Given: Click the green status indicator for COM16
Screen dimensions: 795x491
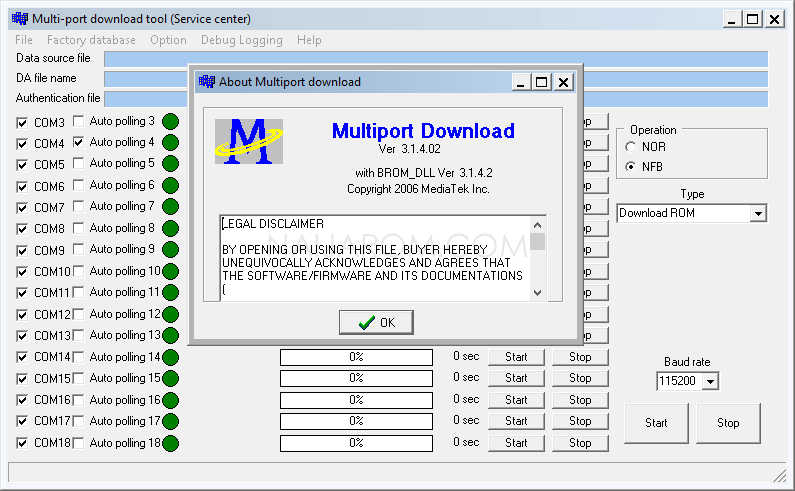Looking at the screenshot, I should pos(170,400).
